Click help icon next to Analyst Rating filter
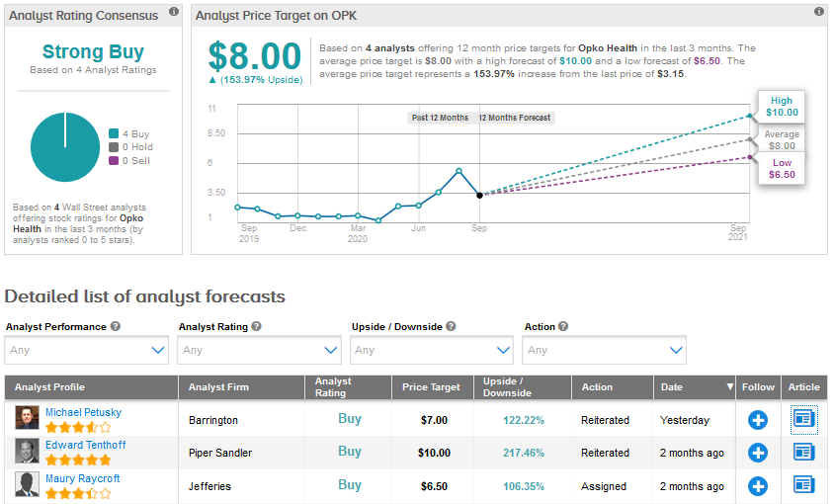 pyautogui.click(x=256, y=326)
